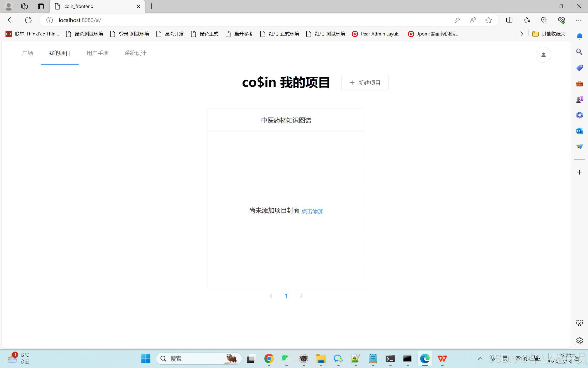The height and width of the screenshot is (368, 588).
Task: Open Edge split screen icon
Action: click(x=509, y=20)
